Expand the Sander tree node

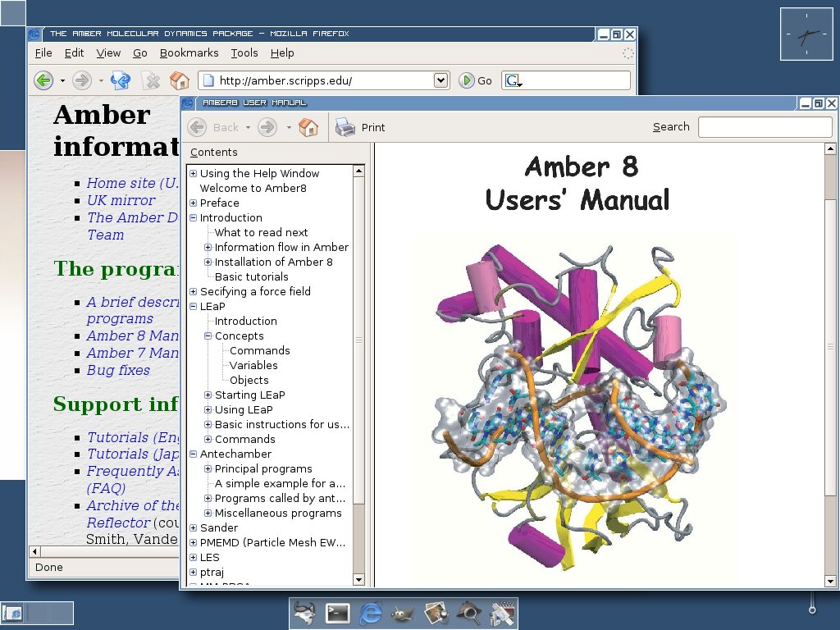coord(194,528)
